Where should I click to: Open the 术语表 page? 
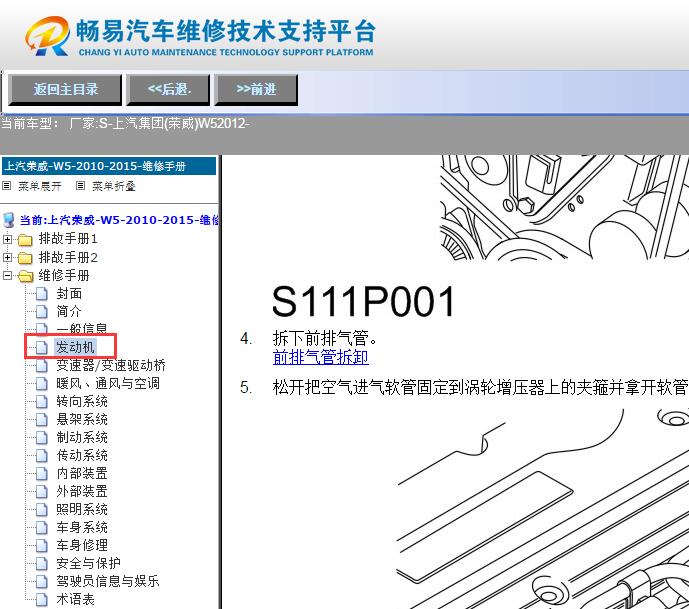pos(75,600)
